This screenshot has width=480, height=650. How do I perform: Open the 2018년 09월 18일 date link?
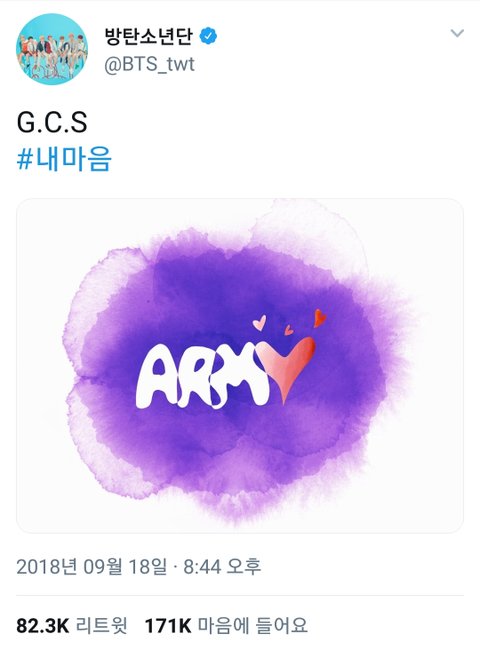click(91, 566)
